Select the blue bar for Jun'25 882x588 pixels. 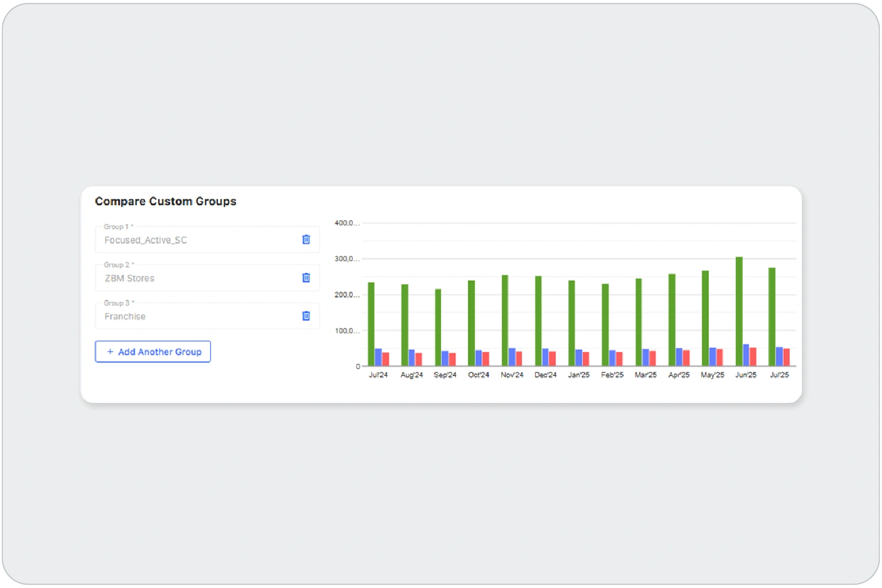pyautogui.click(x=746, y=356)
